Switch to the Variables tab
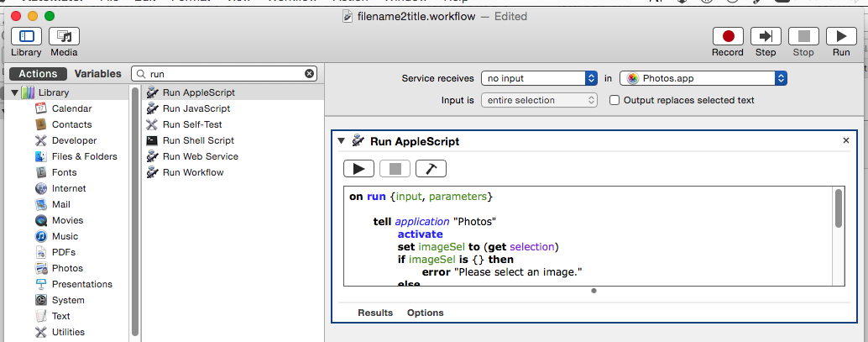 pos(98,74)
